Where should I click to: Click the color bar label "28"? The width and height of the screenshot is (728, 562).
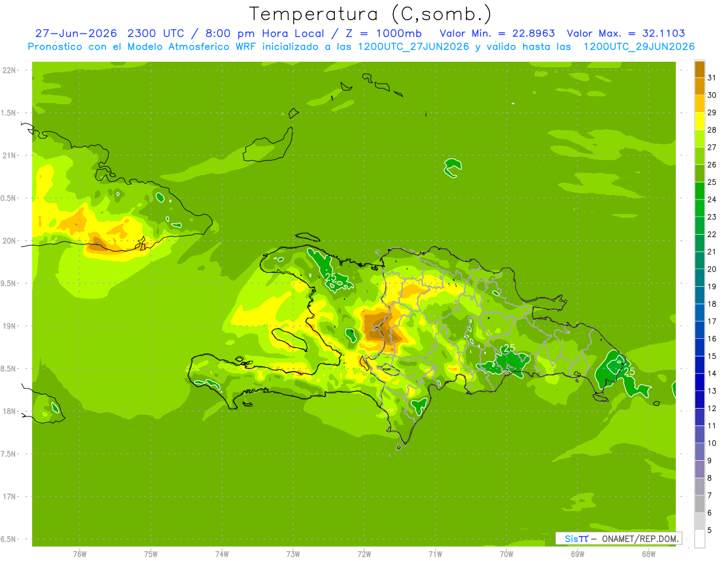click(712, 130)
